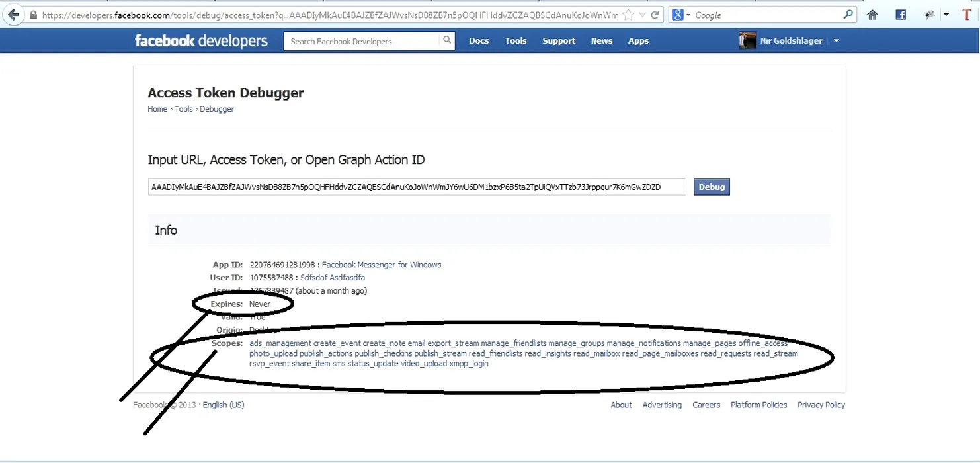The image size is (980, 463).
Task: Open the browser Home page icon
Action: coord(872,15)
